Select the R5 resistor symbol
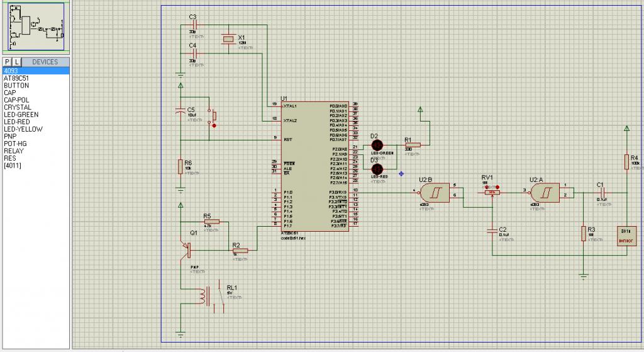Viewport: 644px width, 352px height. pyautogui.click(x=211, y=222)
